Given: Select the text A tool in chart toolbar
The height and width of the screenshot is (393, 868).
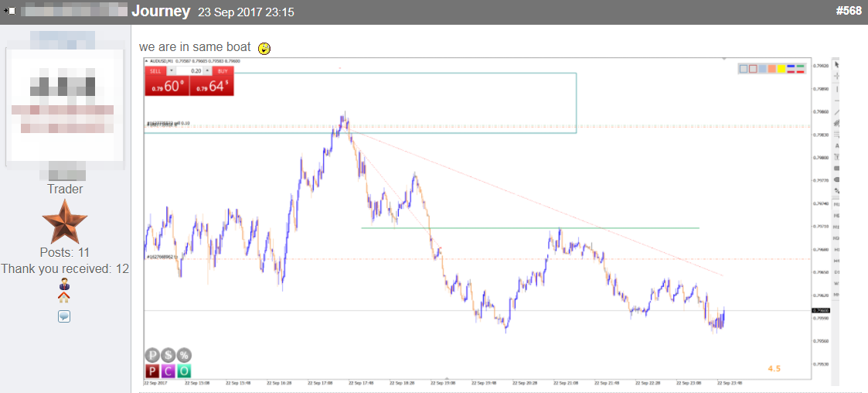Looking at the screenshot, I should tap(836, 145).
